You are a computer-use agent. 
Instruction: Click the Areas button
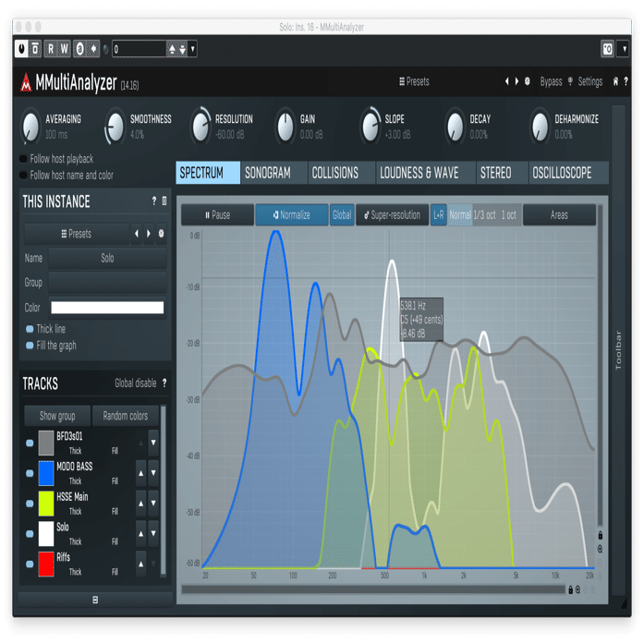559,214
